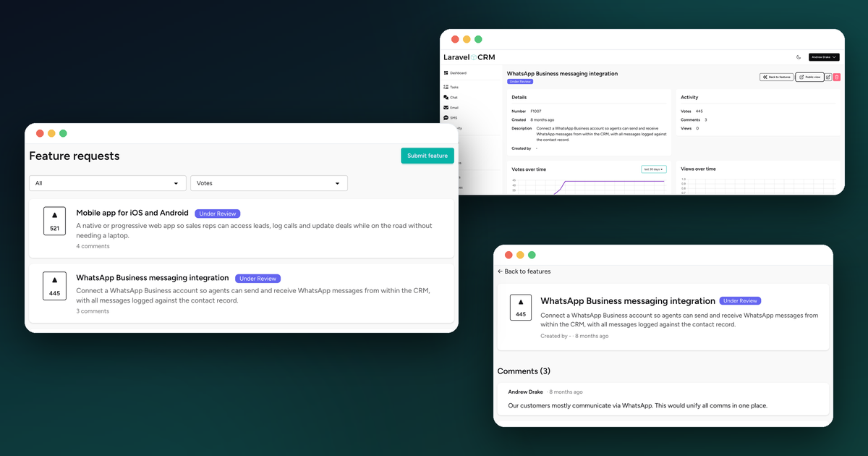This screenshot has height=456, width=868.
Task: Open the Dashboard sidebar item in Laravel CRM
Action: pyautogui.click(x=455, y=73)
